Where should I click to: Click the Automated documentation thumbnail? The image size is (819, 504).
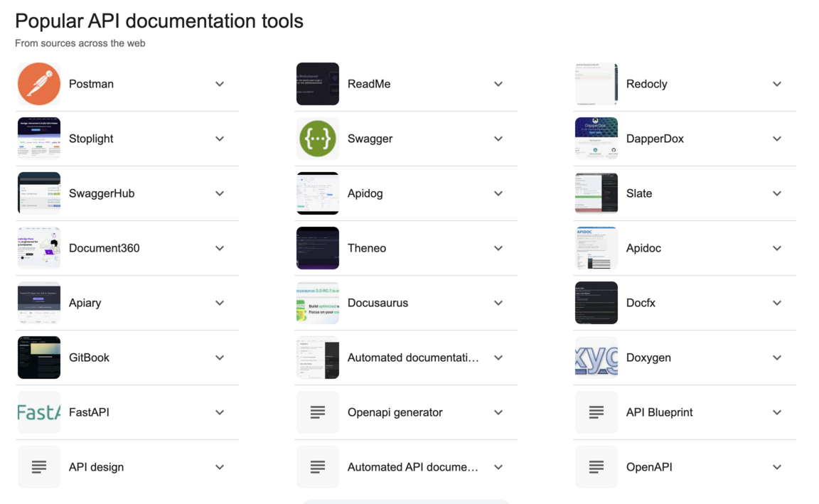pyautogui.click(x=318, y=358)
